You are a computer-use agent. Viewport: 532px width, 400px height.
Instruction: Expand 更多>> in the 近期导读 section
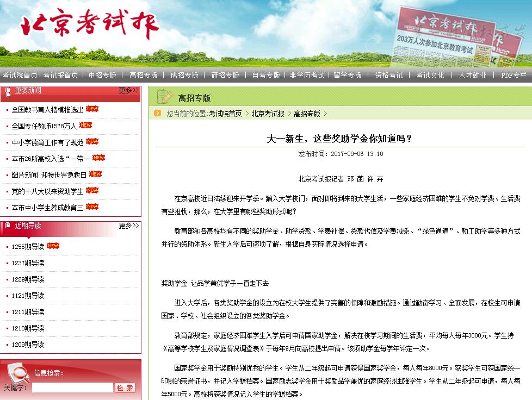[129, 226]
